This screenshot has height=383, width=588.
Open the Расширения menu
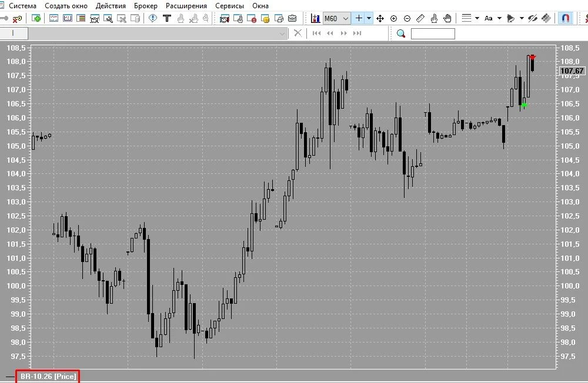point(186,6)
